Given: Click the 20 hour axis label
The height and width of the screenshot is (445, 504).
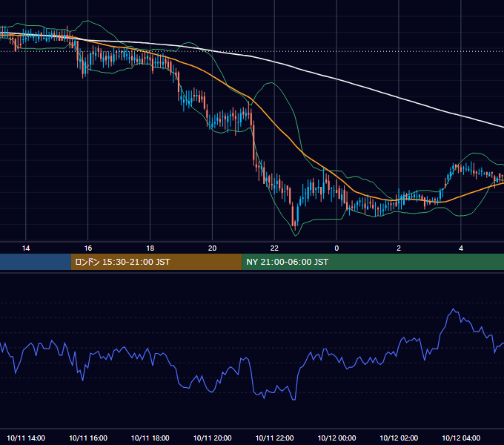Looking at the screenshot, I should [212, 248].
